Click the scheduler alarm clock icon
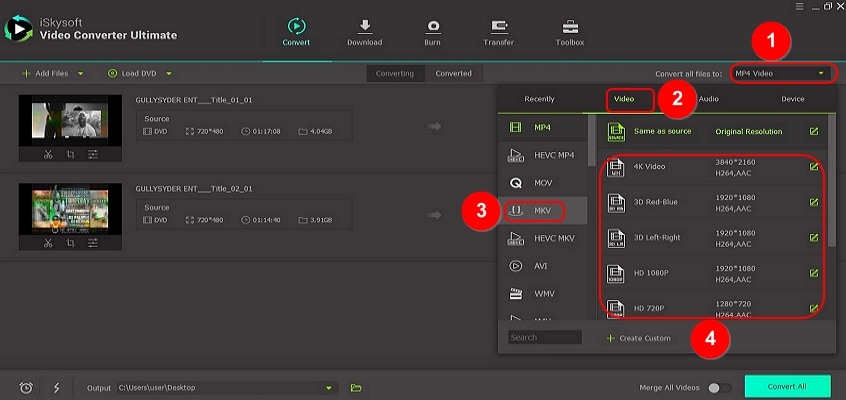The height and width of the screenshot is (400, 846). click(26, 388)
